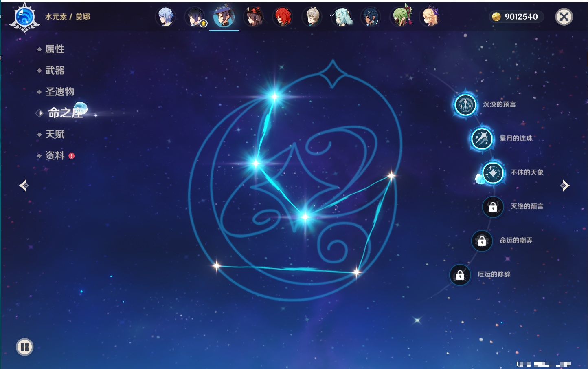Open the locked 灭绝的预言 constellation node
The width and height of the screenshot is (588, 369).
(x=493, y=207)
